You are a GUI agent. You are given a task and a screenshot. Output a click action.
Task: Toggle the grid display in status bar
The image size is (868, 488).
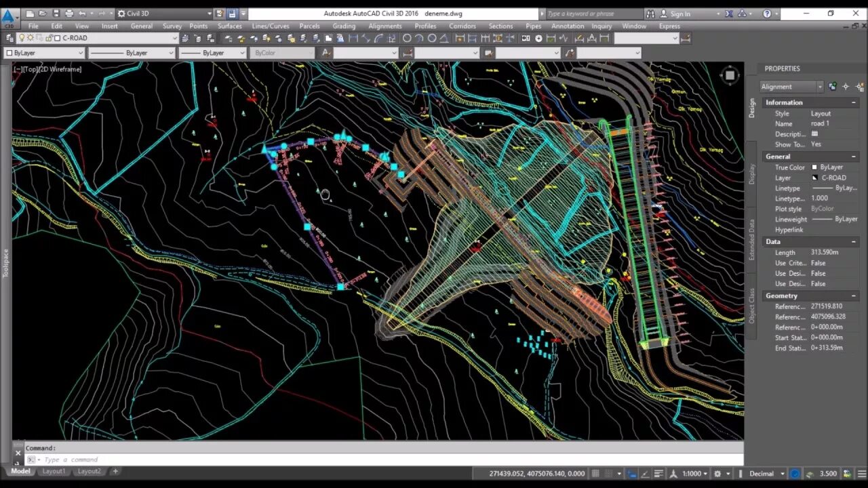pyautogui.click(x=595, y=474)
